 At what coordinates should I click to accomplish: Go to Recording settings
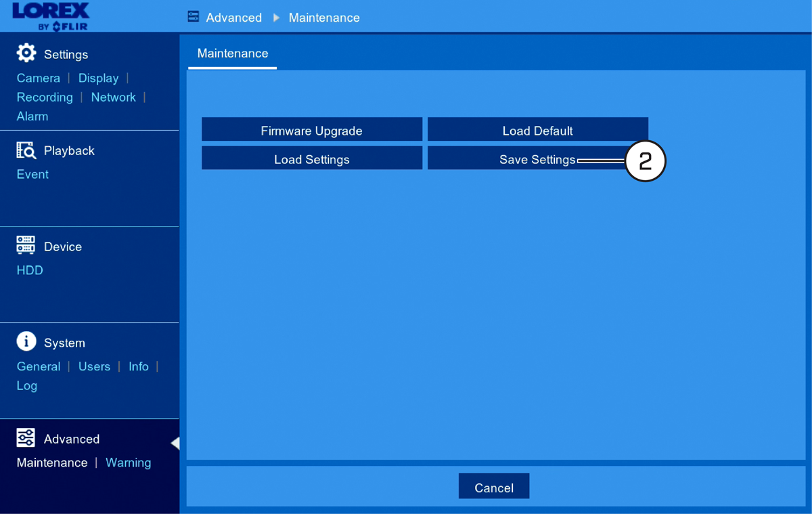coord(45,97)
